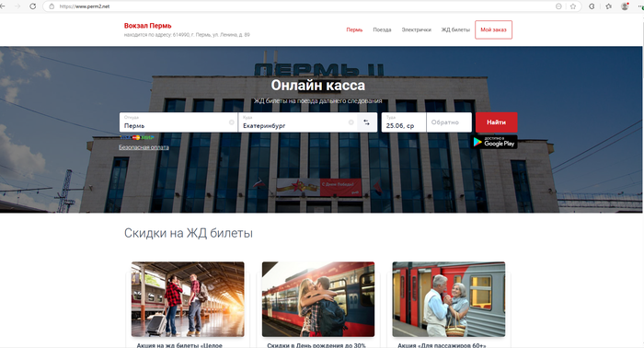Open the ЖД билеты menu item

point(455,29)
